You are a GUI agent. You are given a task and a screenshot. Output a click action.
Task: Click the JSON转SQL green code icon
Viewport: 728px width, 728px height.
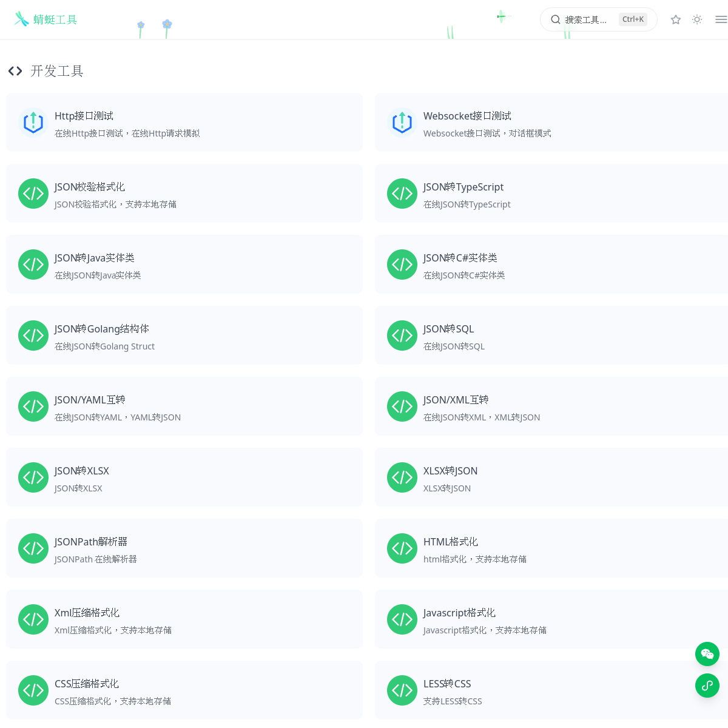(x=402, y=335)
